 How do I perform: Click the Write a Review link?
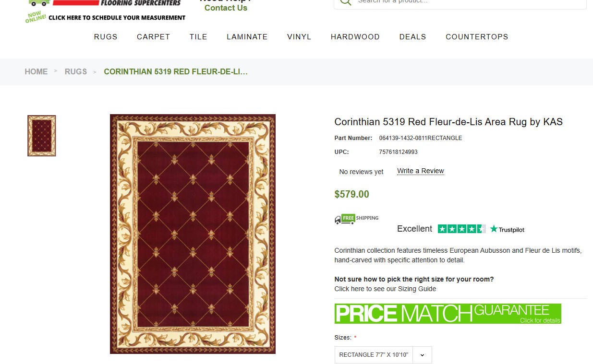click(420, 171)
